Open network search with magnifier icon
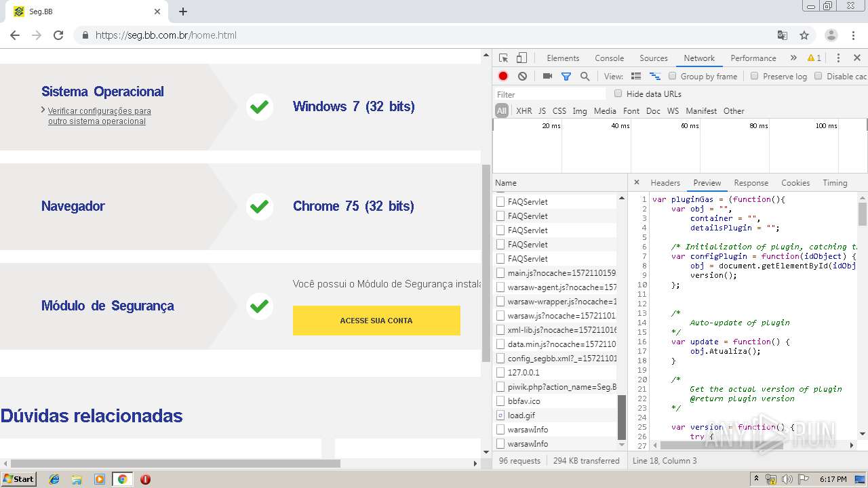This screenshot has width=868, height=488. (585, 77)
